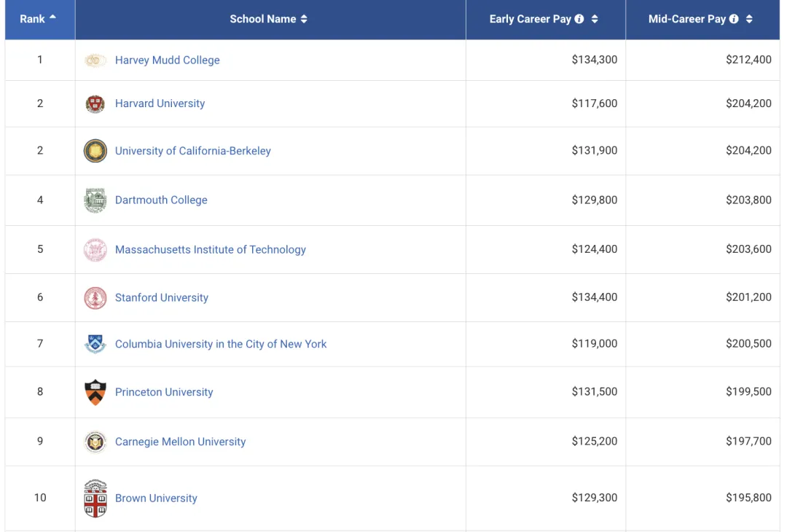Sort by Early Career Pay arrows
This screenshot has height=532, width=787.
(x=595, y=19)
